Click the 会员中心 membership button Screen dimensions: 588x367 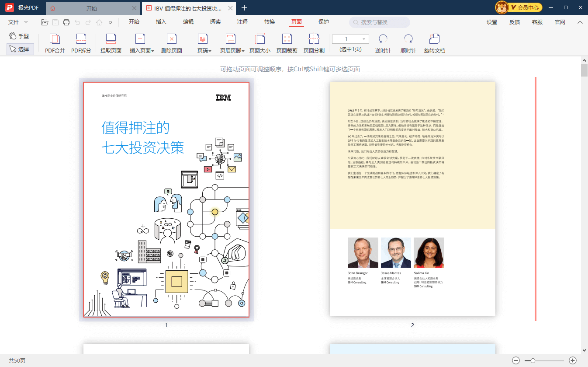coord(527,7)
